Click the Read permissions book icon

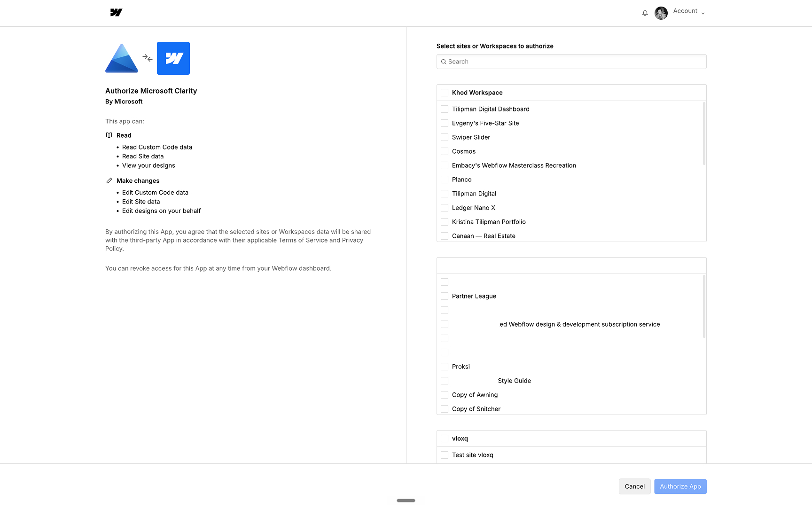coord(109,135)
